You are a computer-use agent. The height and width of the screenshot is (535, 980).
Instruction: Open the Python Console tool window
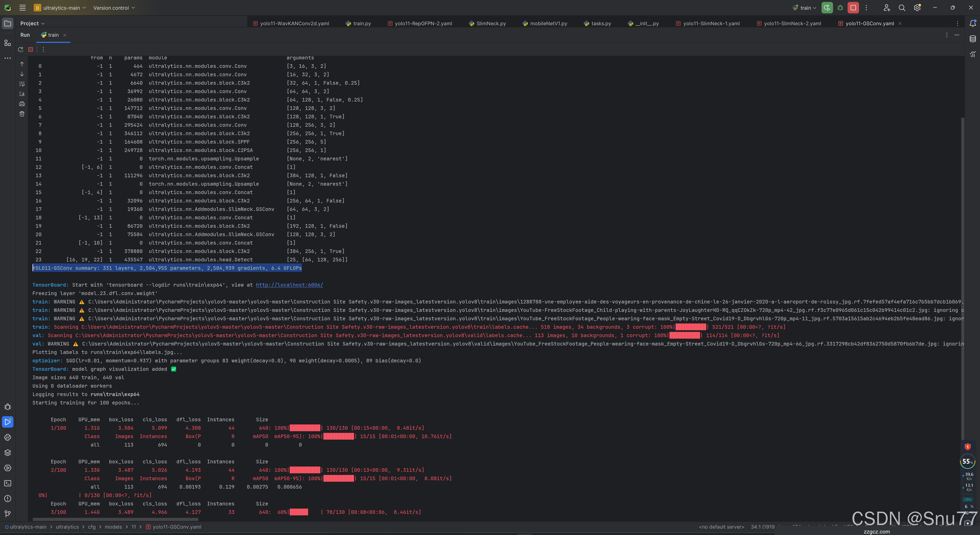click(8, 437)
